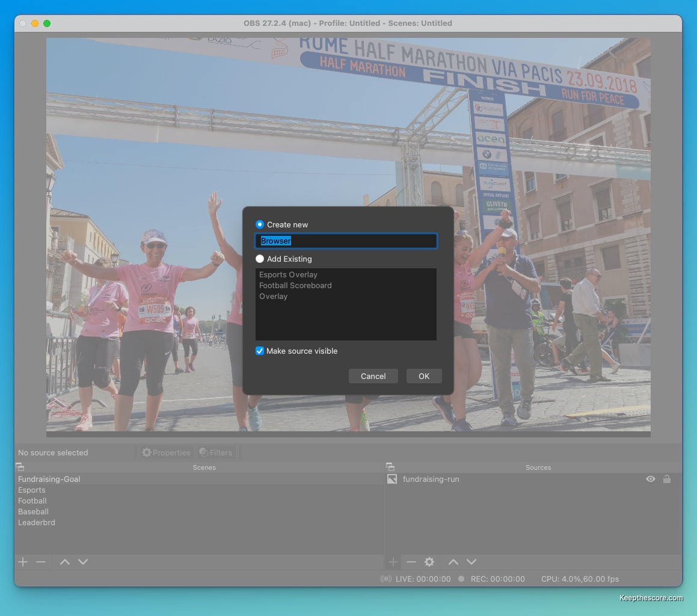Click the image source icon beside fundraising-run

click(x=392, y=479)
